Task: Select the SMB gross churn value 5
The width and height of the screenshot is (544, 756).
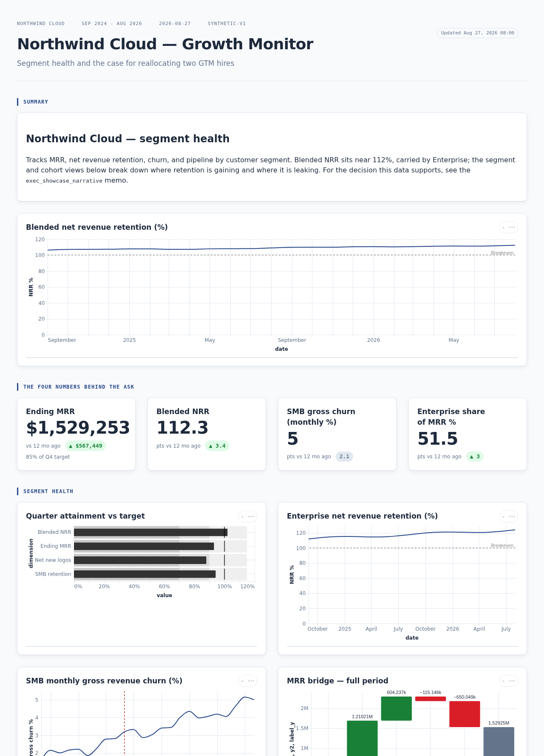Action: 293,439
